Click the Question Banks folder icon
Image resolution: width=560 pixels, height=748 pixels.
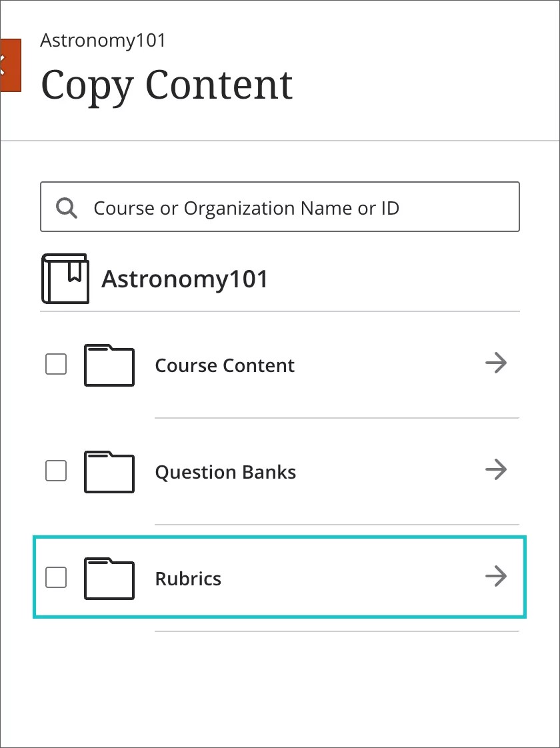(x=109, y=472)
